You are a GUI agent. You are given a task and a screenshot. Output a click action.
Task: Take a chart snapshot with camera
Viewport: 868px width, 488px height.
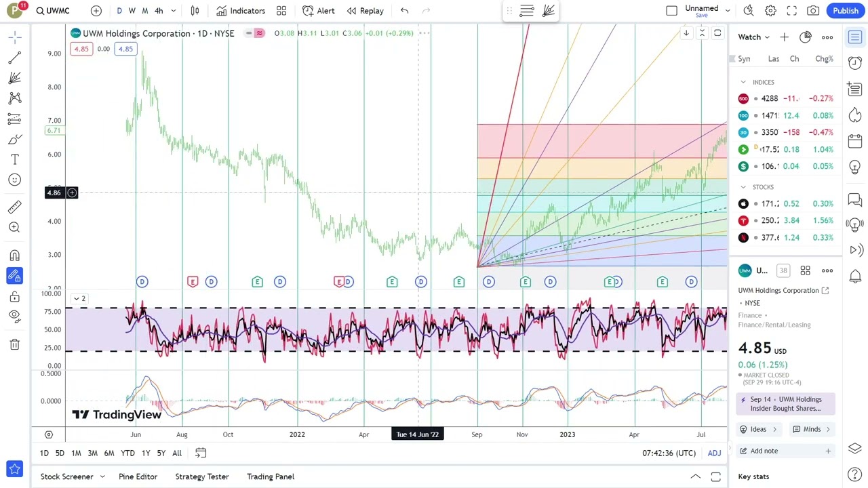click(x=813, y=11)
